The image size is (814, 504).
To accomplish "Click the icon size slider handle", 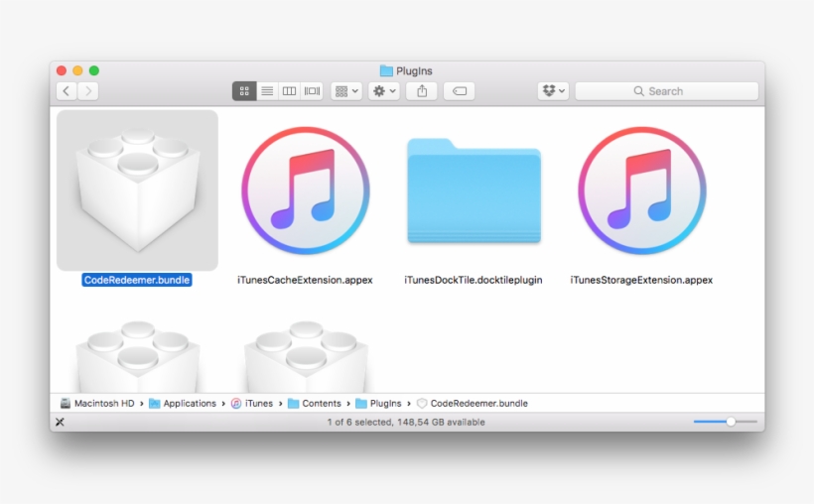I will [x=731, y=422].
